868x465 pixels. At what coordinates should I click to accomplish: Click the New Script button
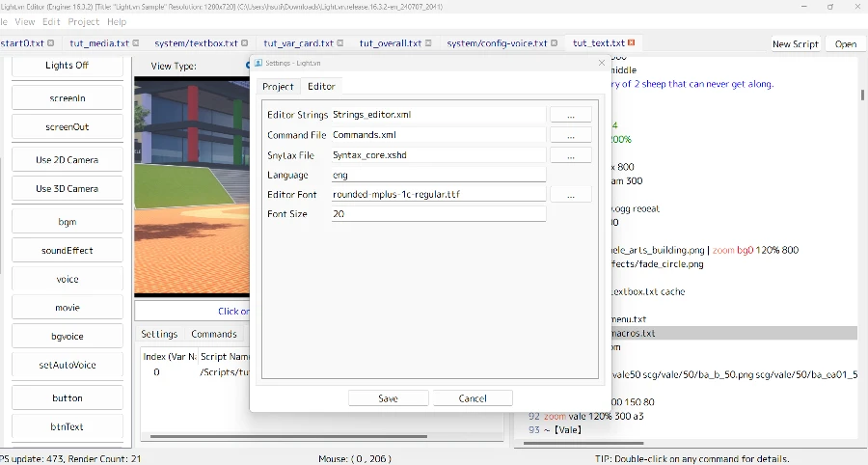click(x=795, y=44)
